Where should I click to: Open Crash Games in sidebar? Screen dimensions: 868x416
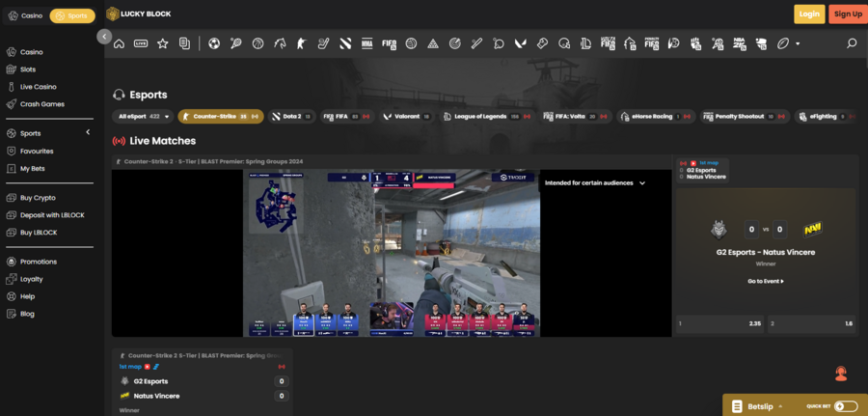coord(42,104)
